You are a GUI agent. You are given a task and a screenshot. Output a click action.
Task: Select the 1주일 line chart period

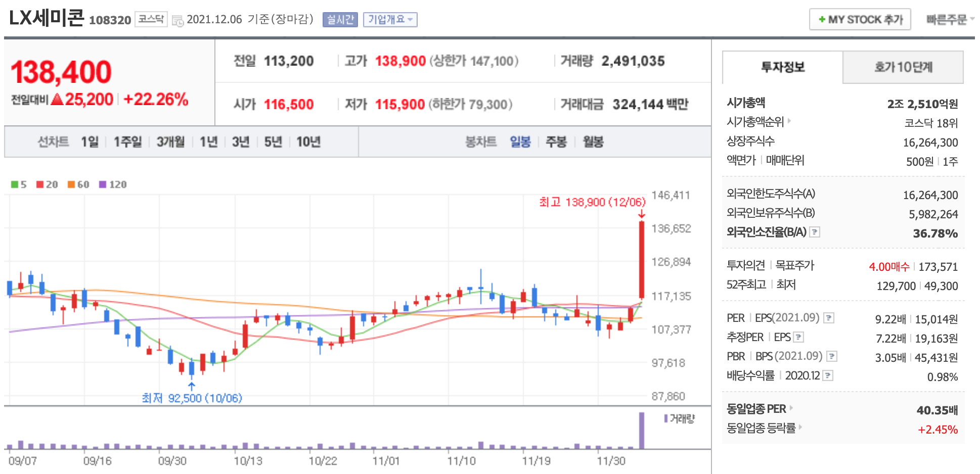click(127, 142)
